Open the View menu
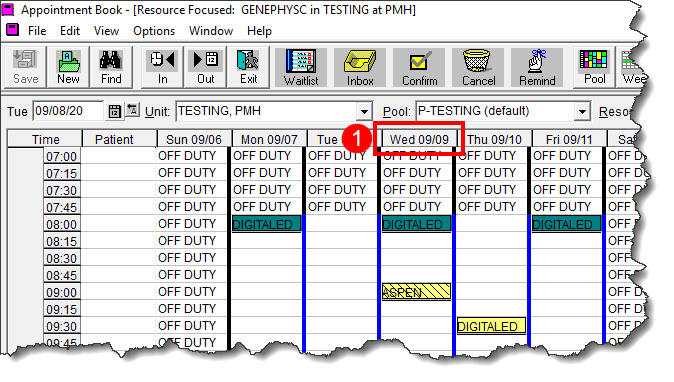Image resolution: width=674 pixels, height=382 pixels. point(106,31)
